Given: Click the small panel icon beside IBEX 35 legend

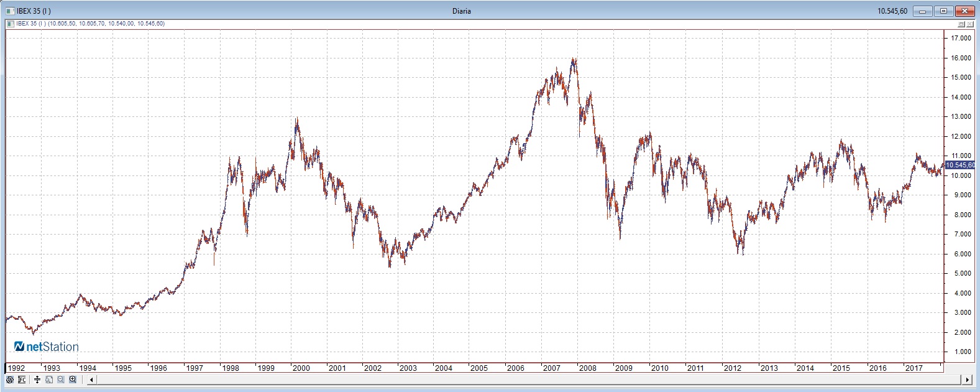Looking at the screenshot, I should tap(9, 24).
